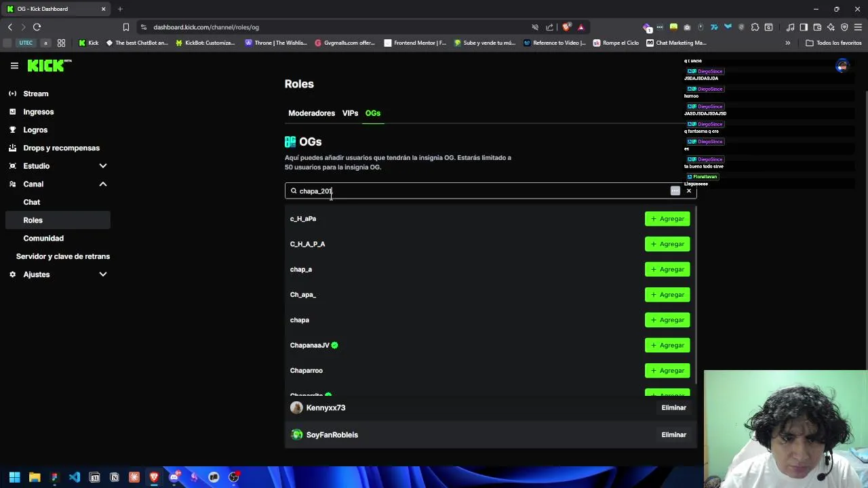Open the Brave Wallet icon
868x488 pixels.
[817, 27]
